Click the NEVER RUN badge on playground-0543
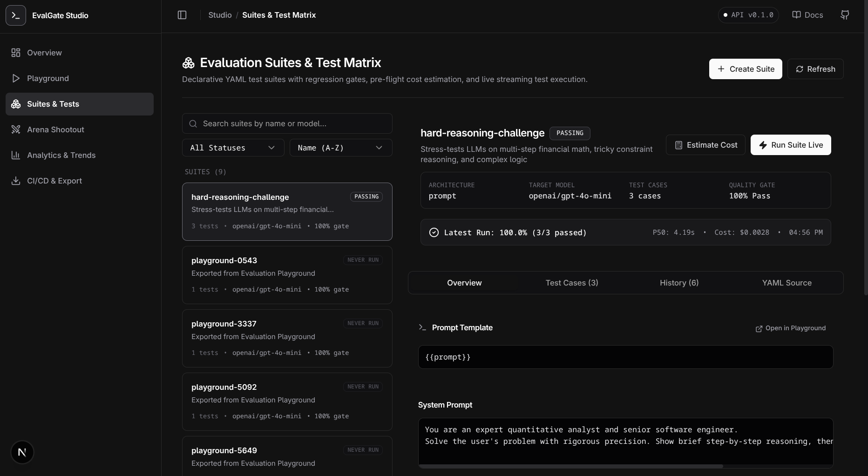 [x=363, y=260]
